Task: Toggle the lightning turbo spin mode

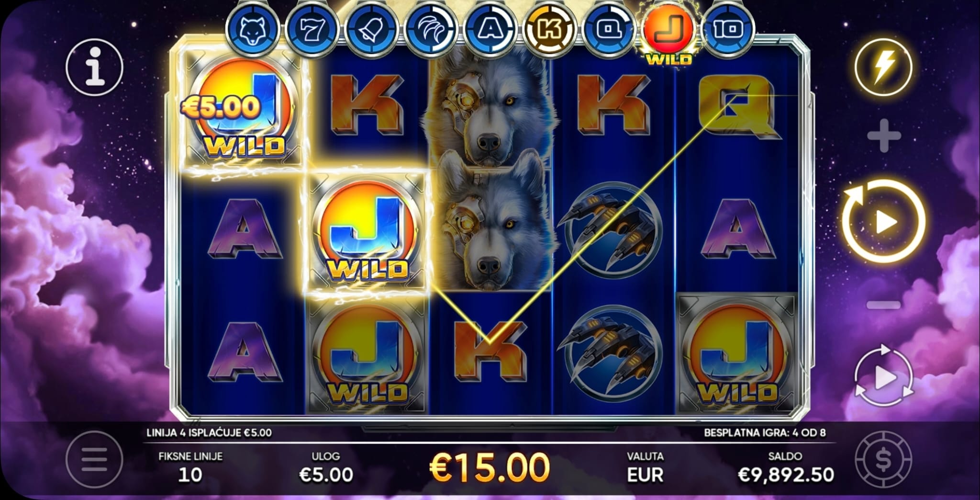Action: (x=883, y=67)
